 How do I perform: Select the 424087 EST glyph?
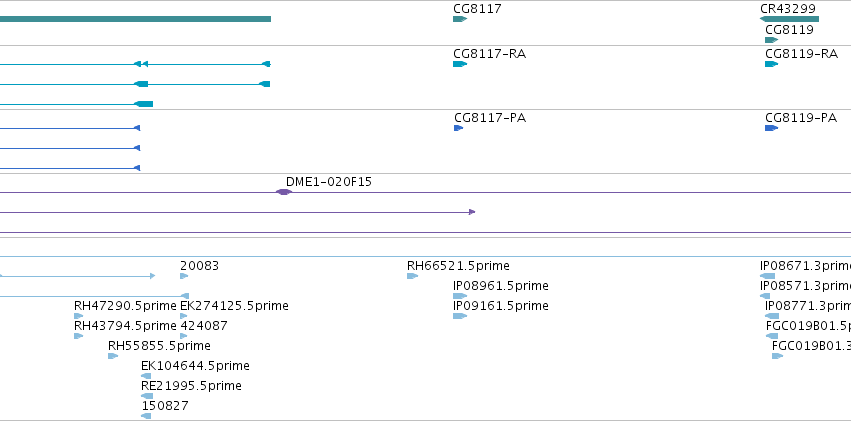point(183,336)
